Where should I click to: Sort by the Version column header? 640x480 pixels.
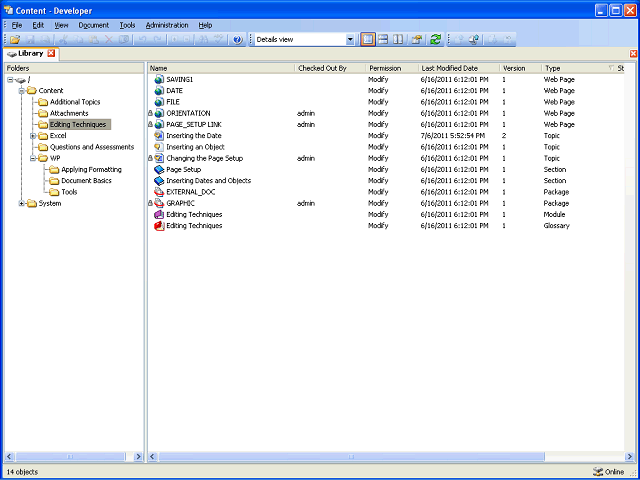pos(521,68)
